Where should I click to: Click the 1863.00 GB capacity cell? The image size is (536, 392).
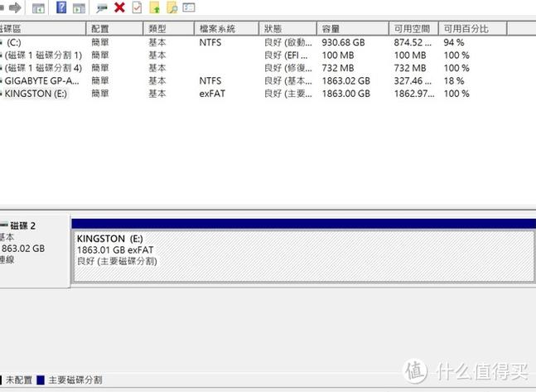tap(346, 94)
